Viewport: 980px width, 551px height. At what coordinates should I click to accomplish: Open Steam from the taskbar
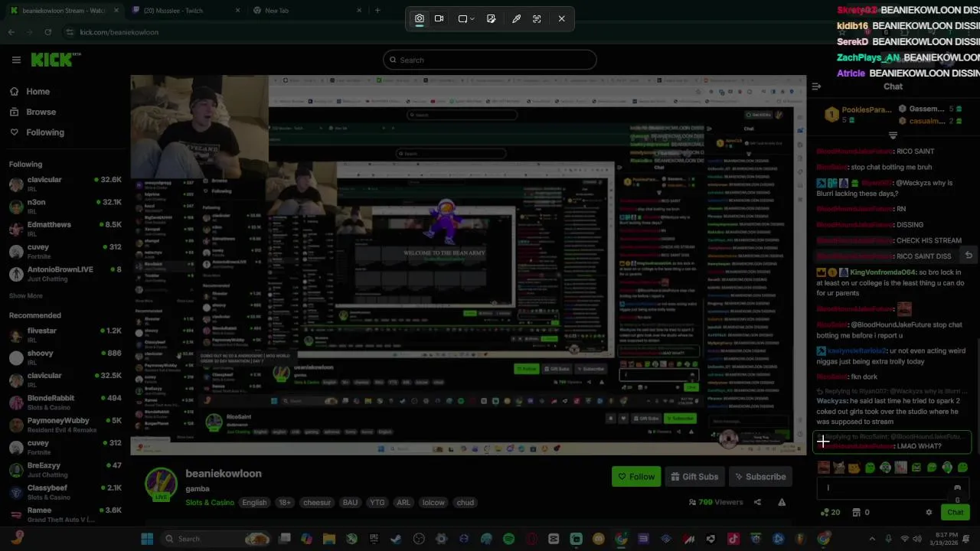coord(396,539)
